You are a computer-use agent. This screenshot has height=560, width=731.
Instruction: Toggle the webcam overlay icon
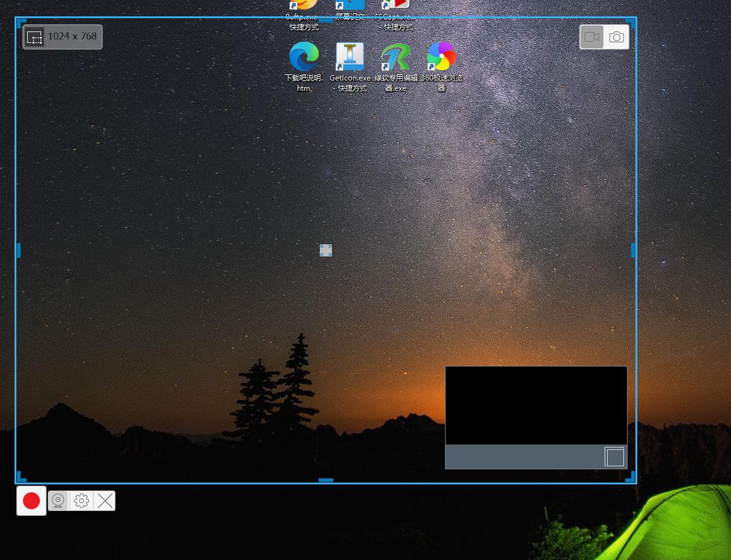pyautogui.click(x=58, y=501)
